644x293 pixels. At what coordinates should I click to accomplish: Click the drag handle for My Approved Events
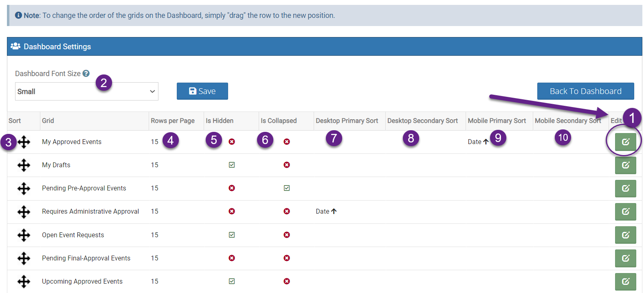(x=24, y=142)
